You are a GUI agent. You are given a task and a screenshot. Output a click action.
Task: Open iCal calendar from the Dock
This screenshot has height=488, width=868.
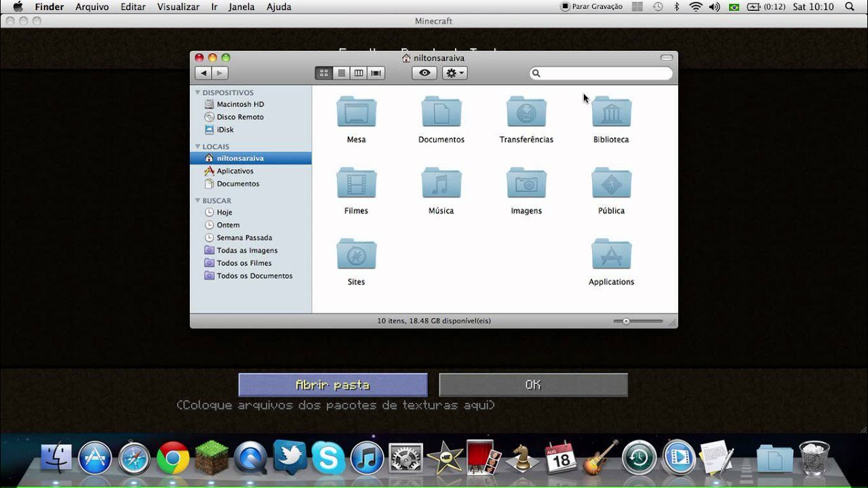561,458
